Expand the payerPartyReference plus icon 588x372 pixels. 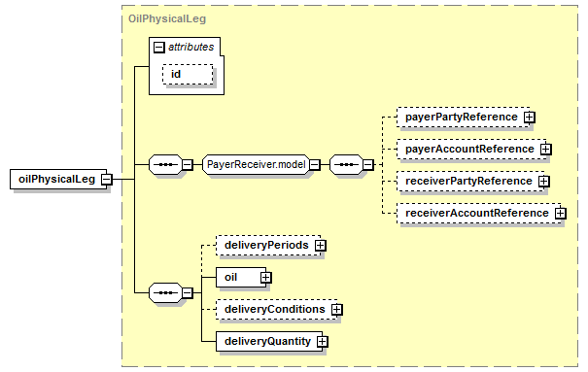[529, 118]
